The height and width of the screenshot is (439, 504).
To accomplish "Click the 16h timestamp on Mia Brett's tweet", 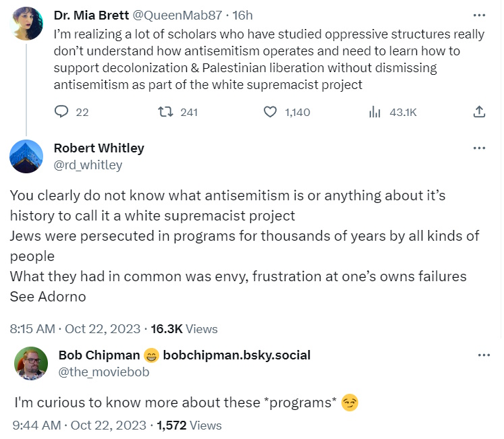I will pos(242,15).
